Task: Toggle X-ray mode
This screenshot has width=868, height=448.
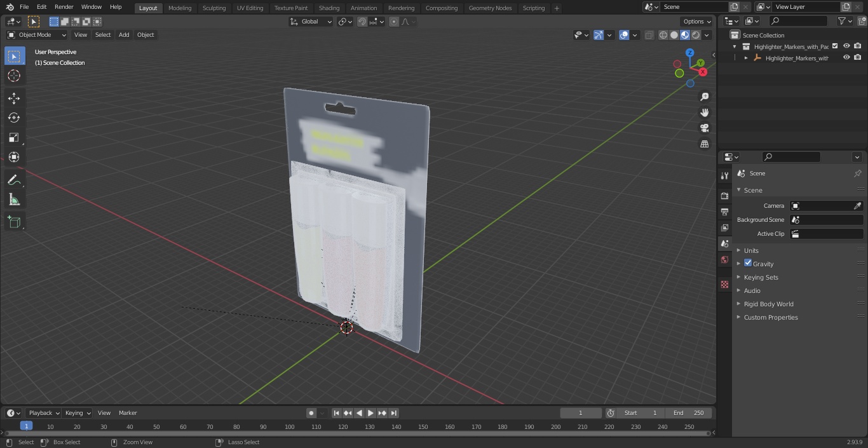Action: click(649, 35)
